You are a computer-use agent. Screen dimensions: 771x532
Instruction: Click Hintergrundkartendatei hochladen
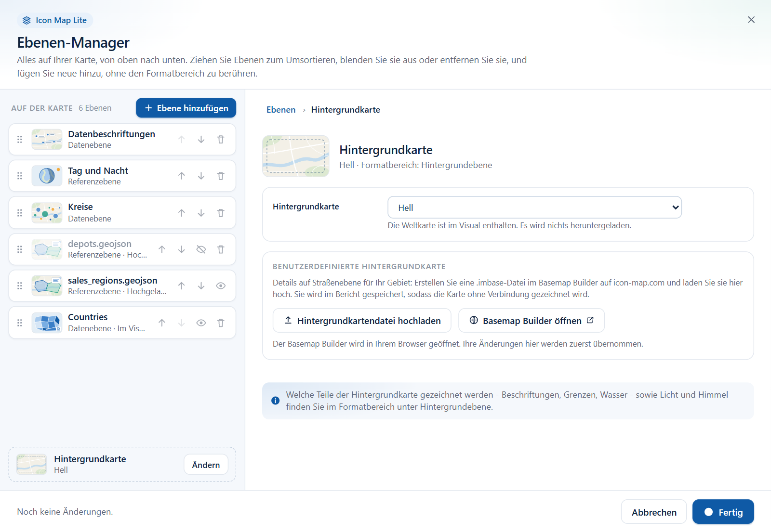click(x=362, y=321)
